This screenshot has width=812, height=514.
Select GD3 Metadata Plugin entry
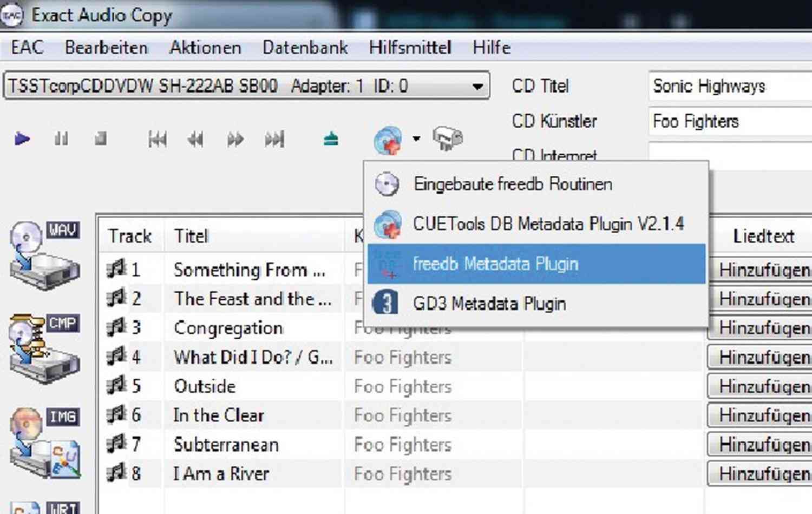(x=536, y=304)
